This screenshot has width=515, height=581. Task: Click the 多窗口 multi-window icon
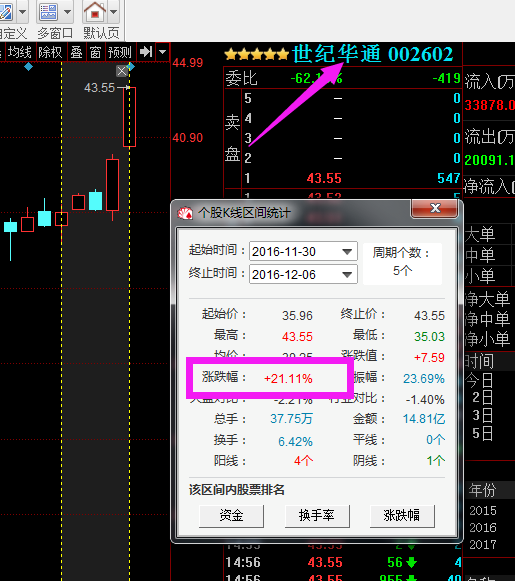[48, 13]
